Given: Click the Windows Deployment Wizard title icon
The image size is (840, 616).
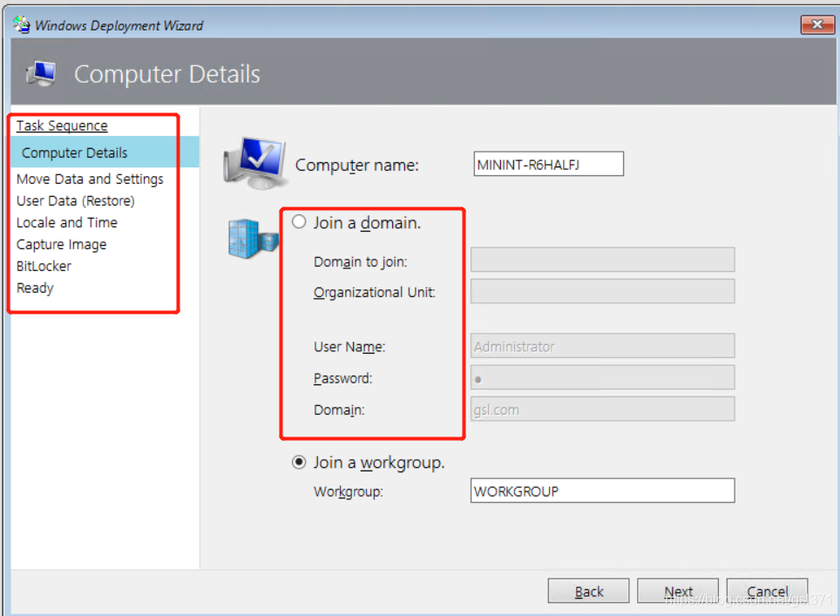Looking at the screenshot, I should point(22,24).
